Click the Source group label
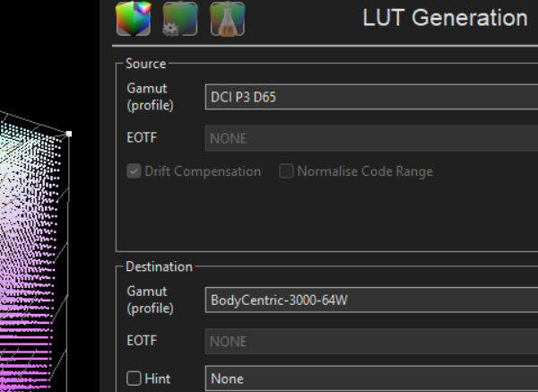 pos(146,64)
